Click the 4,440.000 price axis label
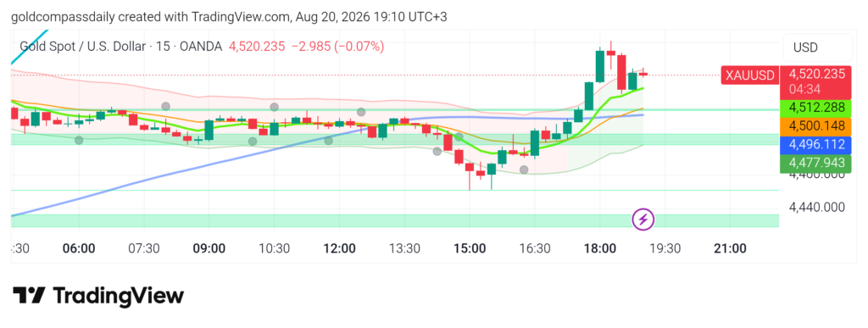Screen dimensions: 868x328 click(817, 208)
